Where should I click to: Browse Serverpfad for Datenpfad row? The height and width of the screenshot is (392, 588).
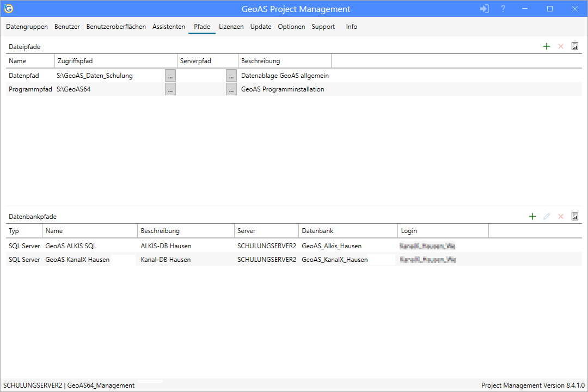pos(231,76)
